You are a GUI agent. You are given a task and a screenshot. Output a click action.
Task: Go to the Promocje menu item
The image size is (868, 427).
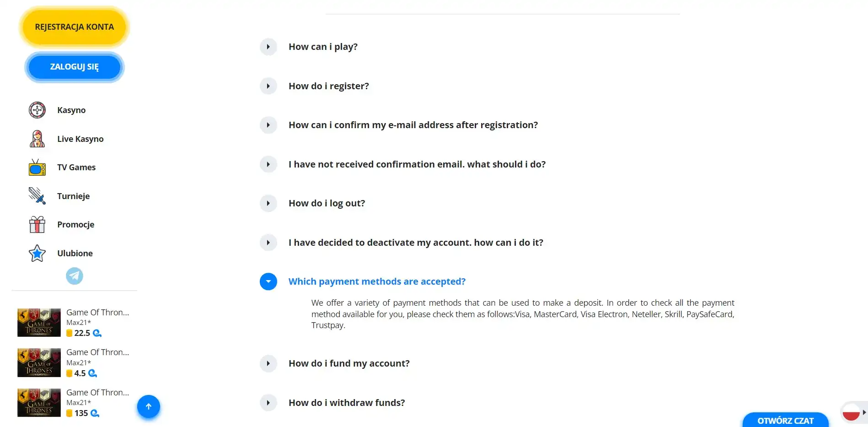tap(75, 225)
